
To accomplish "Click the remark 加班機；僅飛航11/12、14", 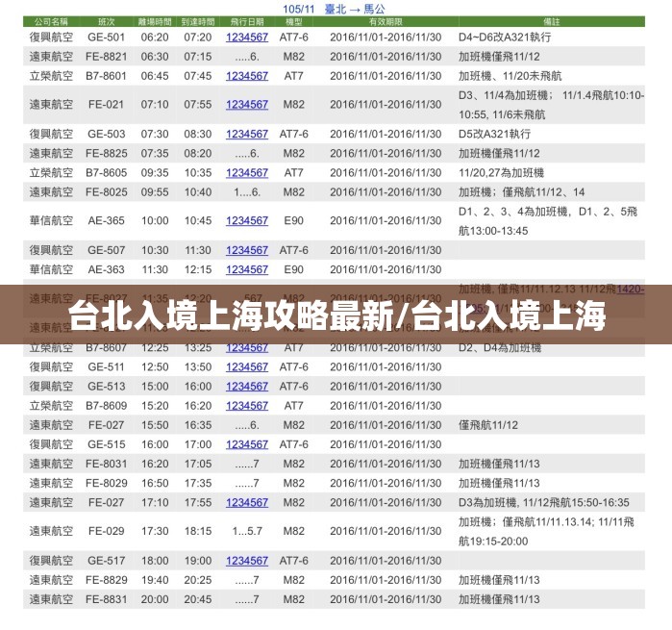I will [x=521, y=192].
